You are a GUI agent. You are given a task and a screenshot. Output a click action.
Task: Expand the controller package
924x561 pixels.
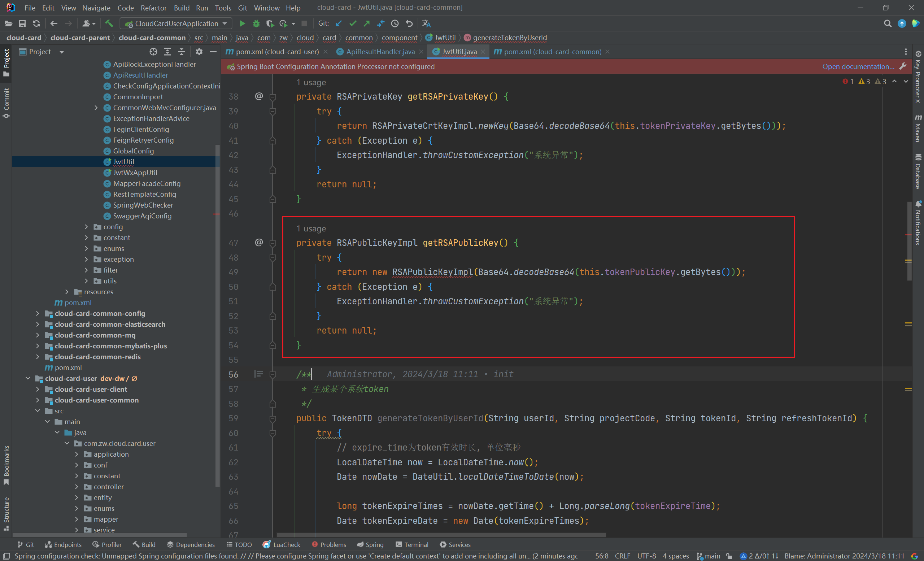77,487
